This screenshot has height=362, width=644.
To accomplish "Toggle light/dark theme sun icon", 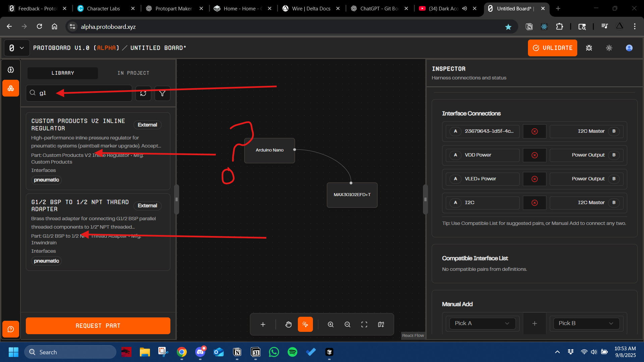I will pos(609,48).
